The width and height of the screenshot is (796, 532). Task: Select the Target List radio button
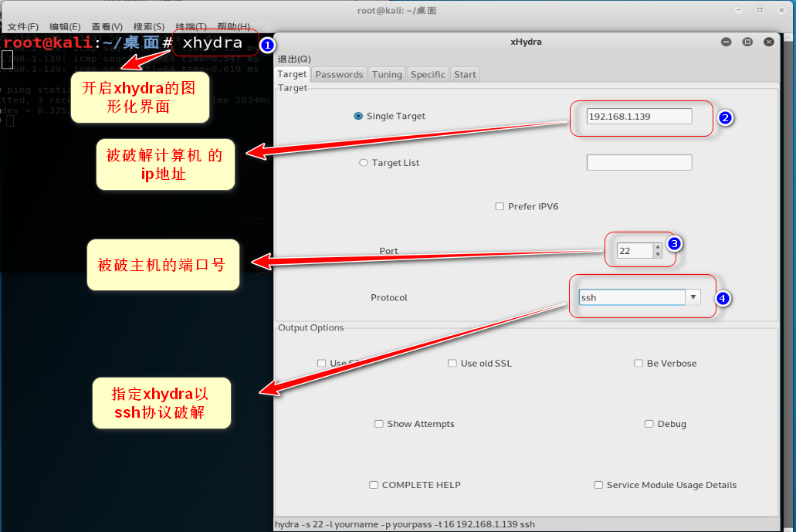[363, 162]
